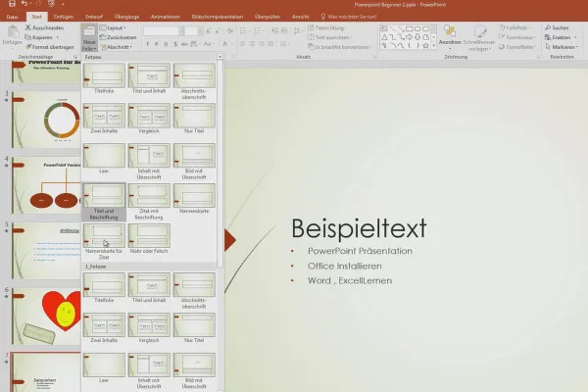The image size is (588, 392).
Task: Select slide 3 thumbnail with donut chart
Action: (46, 120)
